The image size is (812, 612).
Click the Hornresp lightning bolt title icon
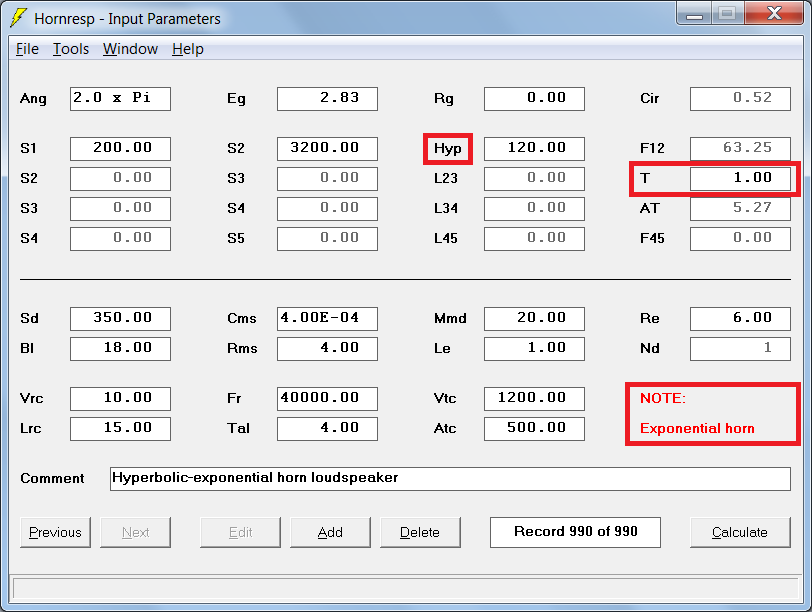pos(18,18)
